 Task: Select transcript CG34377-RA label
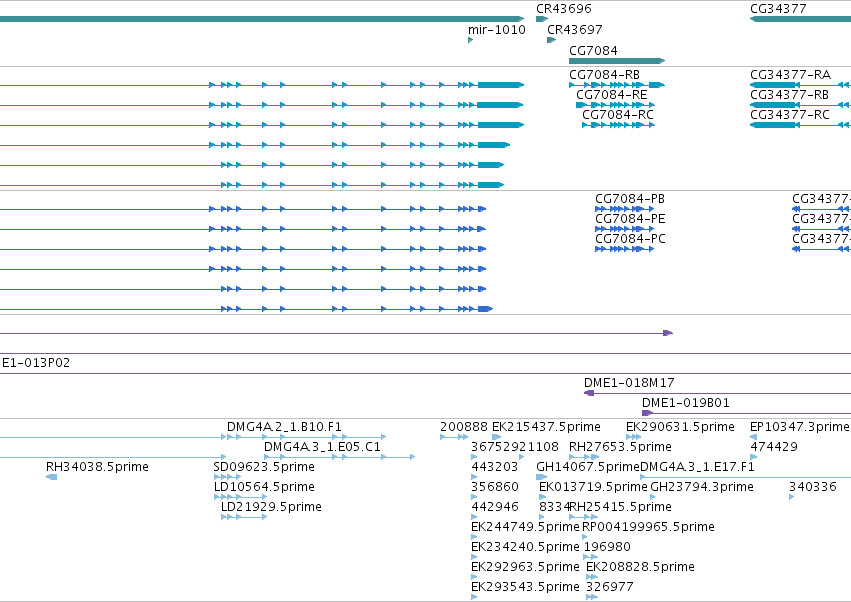click(x=790, y=75)
